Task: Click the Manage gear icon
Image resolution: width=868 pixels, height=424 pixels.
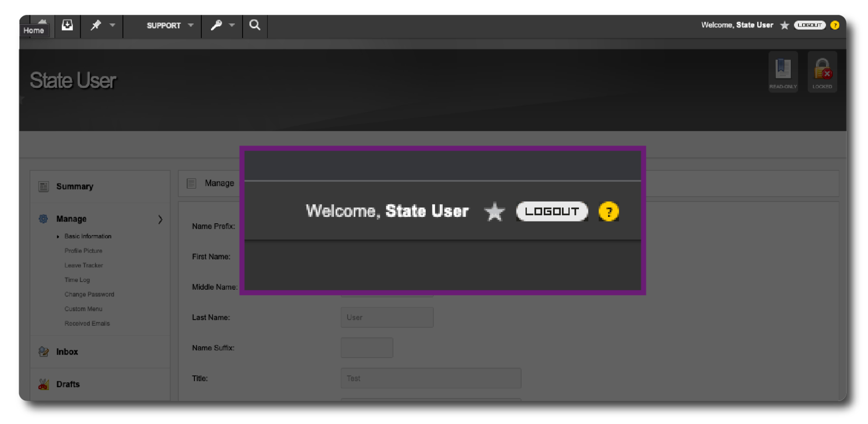Action: pyautogui.click(x=43, y=219)
